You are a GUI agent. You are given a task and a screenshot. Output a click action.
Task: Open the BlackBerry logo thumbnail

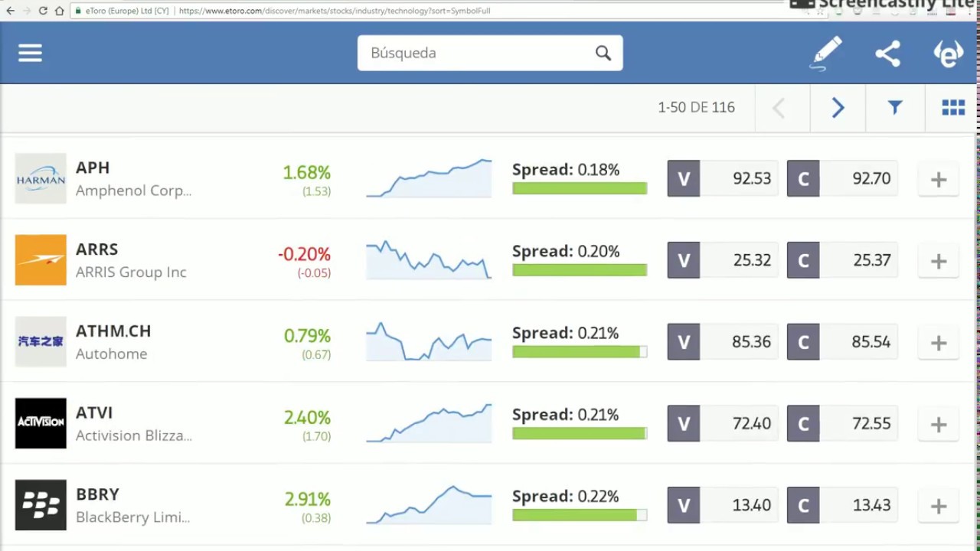click(41, 505)
